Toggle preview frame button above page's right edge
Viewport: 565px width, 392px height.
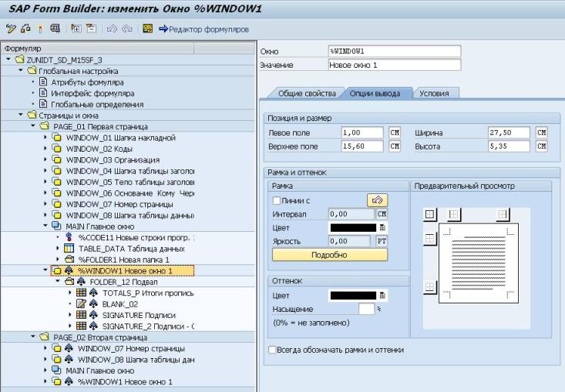click(x=502, y=215)
